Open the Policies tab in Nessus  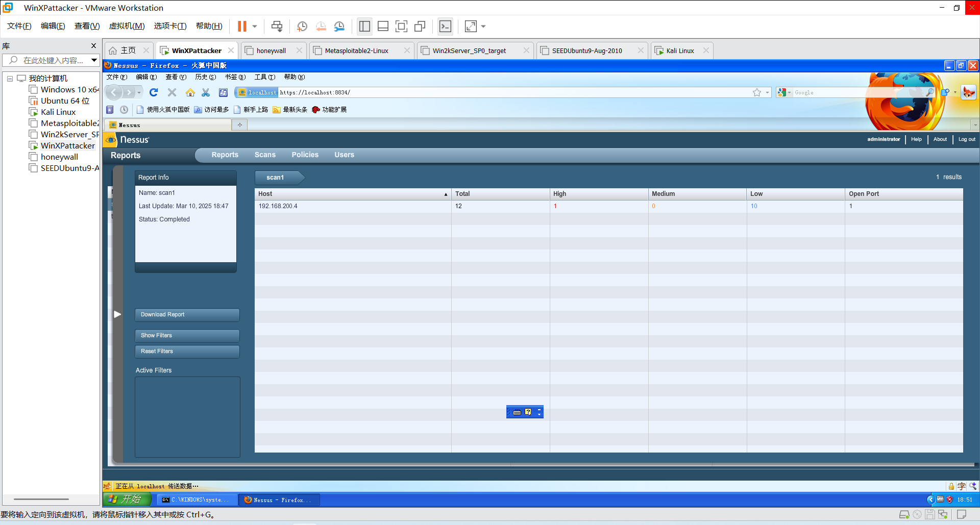pyautogui.click(x=305, y=155)
